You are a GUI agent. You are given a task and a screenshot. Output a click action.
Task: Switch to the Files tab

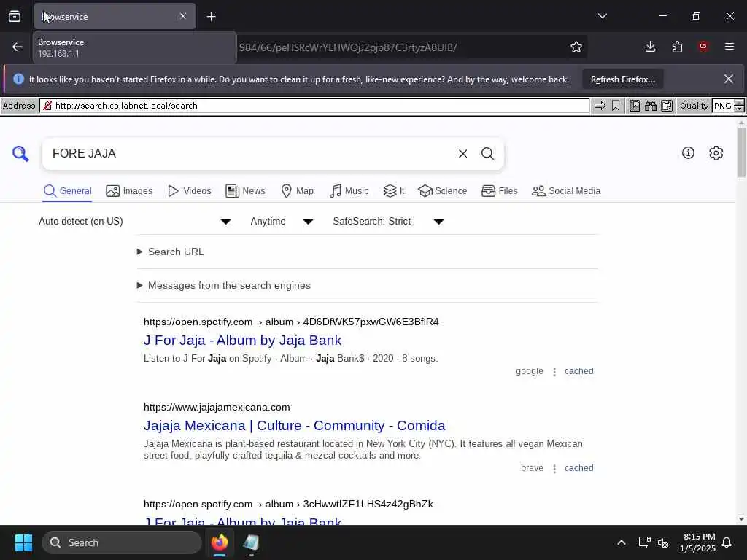[499, 191]
